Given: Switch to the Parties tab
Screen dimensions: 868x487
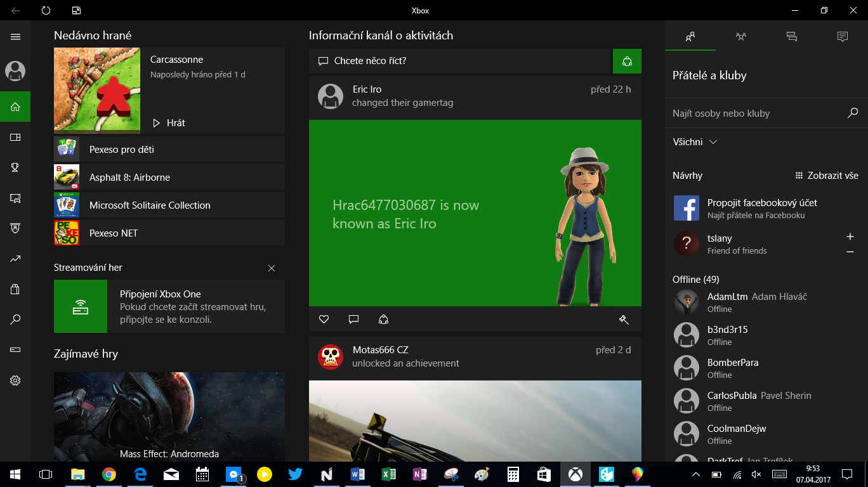Looking at the screenshot, I should [x=741, y=37].
